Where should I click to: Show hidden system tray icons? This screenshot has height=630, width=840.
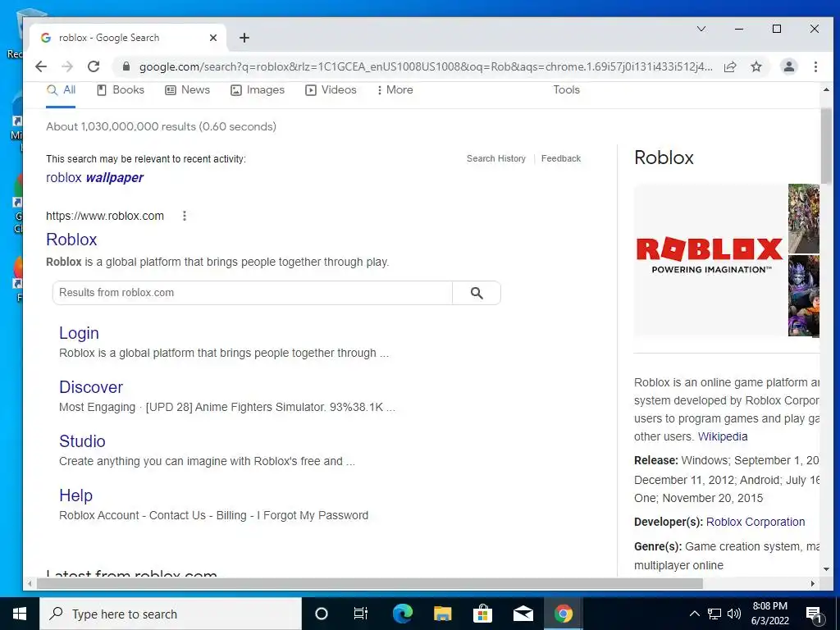coord(694,614)
